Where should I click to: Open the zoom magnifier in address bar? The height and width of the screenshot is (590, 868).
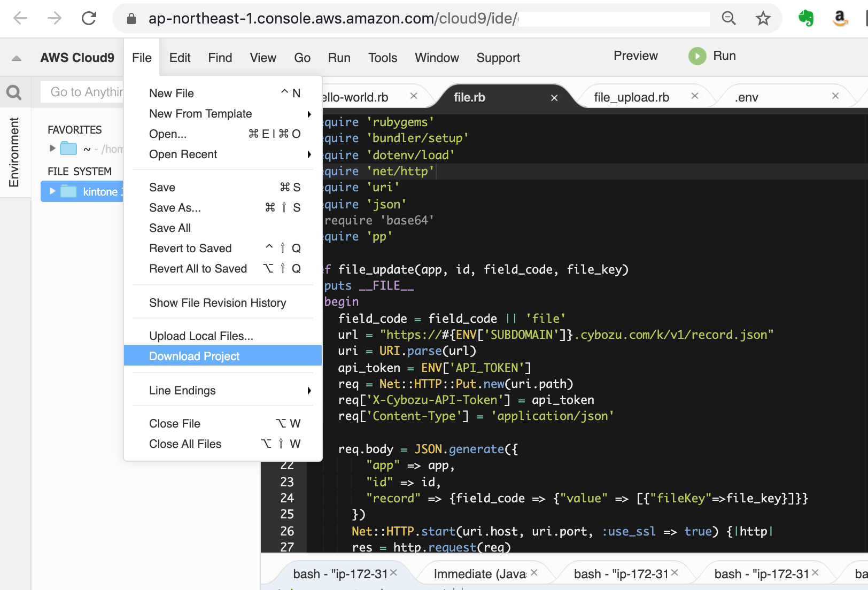pyautogui.click(x=728, y=18)
